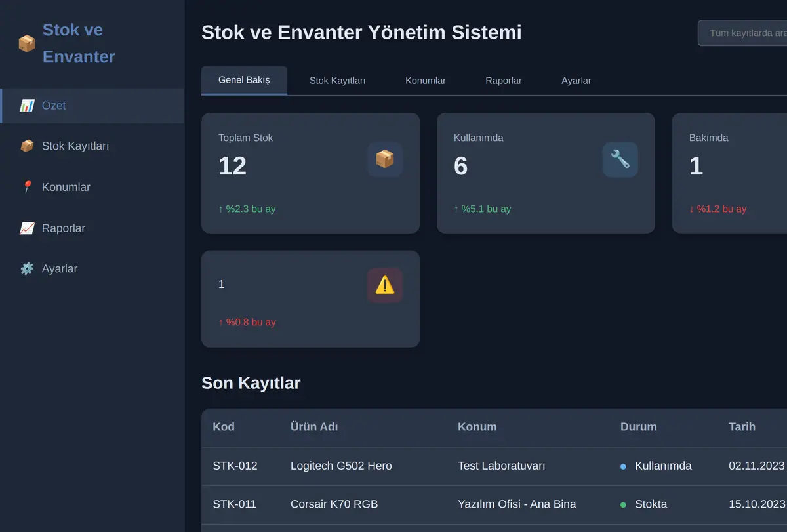
Task: Select the Genel Bakış tab
Action: (x=244, y=80)
